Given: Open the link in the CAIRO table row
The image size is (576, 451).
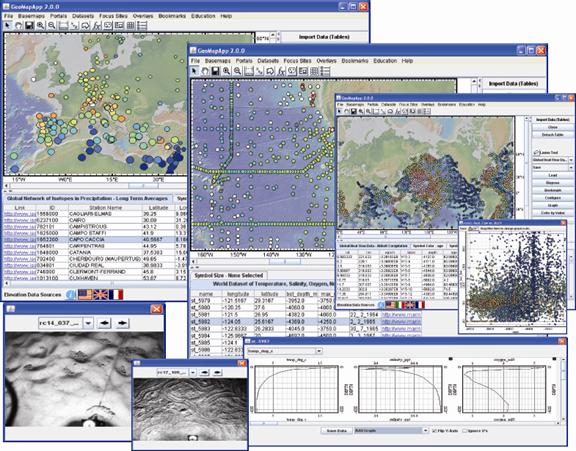Looking at the screenshot, I should tap(20, 220).
